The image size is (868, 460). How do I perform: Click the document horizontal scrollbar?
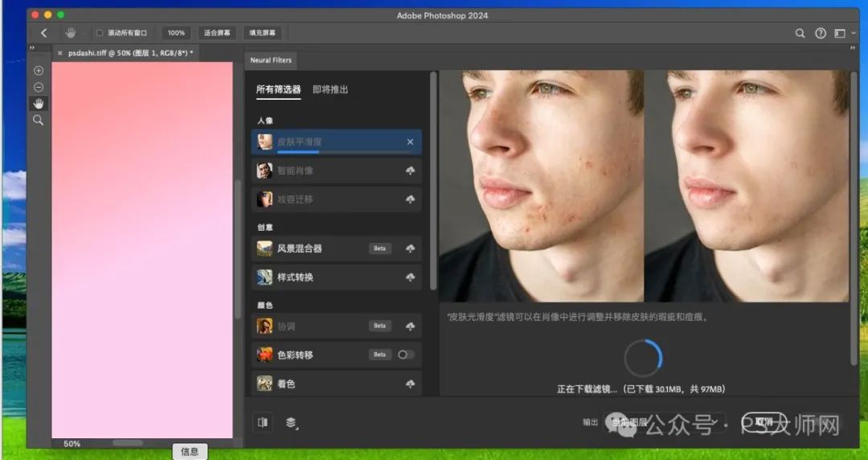coord(128,443)
